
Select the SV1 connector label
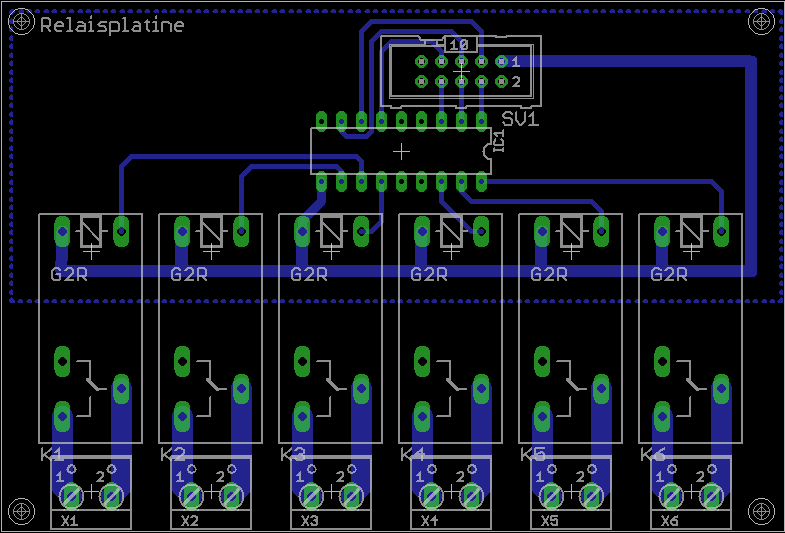[x=520, y=119]
